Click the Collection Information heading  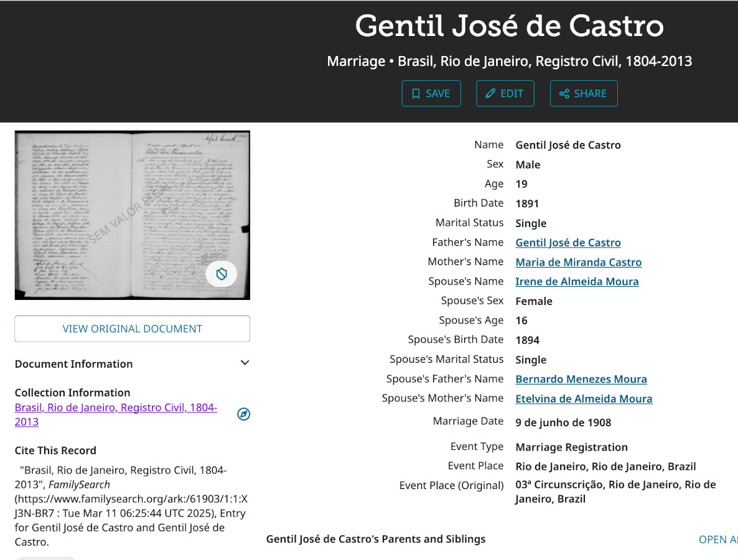click(x=72, y=393)
